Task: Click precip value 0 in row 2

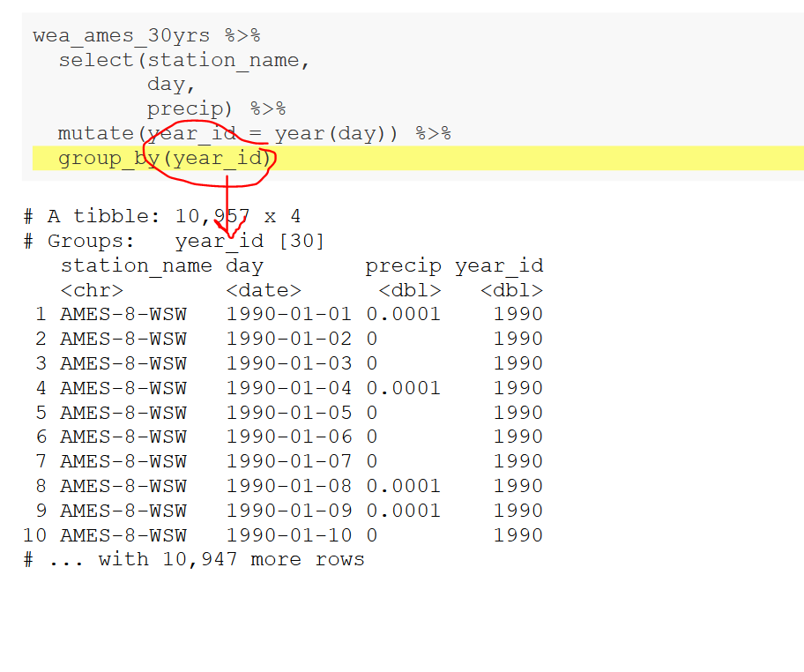Action: (372, 339)
